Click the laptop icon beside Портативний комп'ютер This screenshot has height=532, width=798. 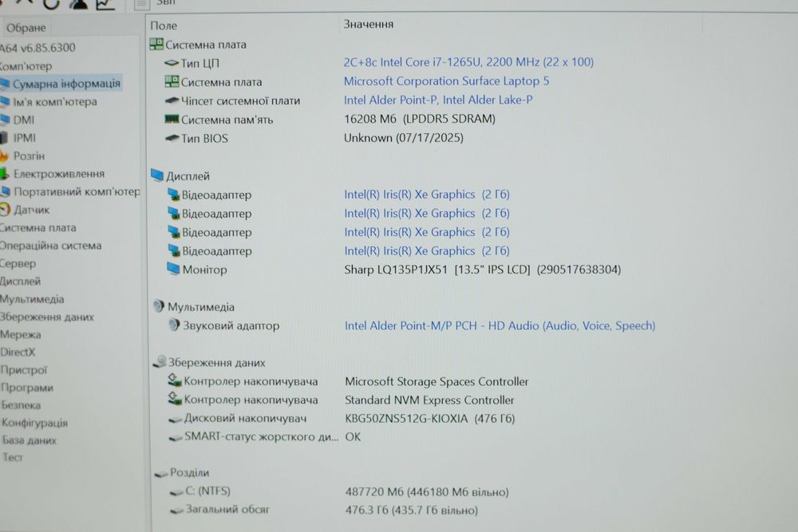click(5, 191)
